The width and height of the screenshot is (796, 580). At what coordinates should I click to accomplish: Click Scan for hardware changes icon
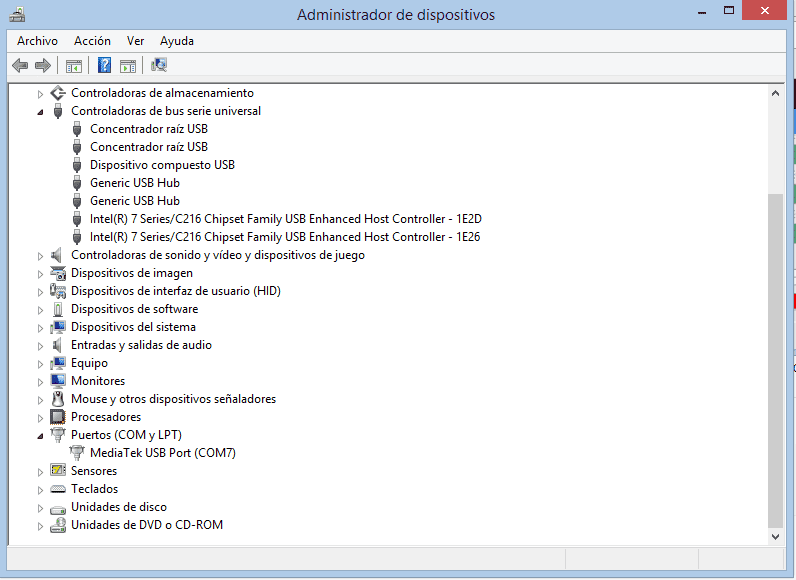point(159,65)
